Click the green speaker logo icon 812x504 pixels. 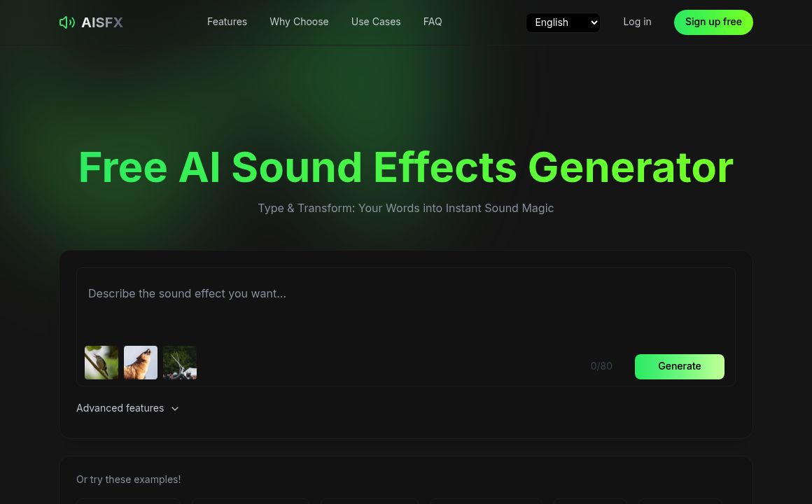(x=67, y=22)
